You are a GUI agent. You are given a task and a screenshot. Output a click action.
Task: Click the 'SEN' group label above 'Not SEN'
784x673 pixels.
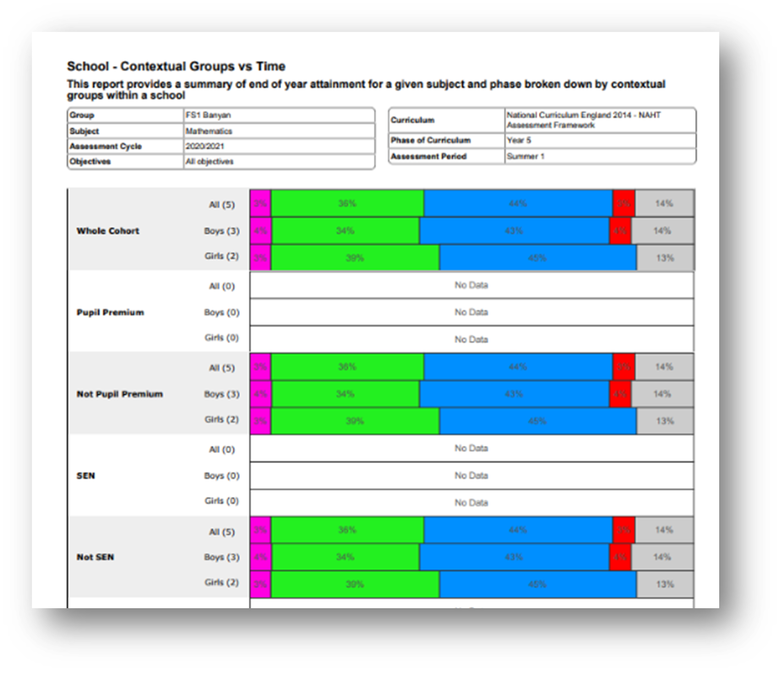click(x=86, y=475)
